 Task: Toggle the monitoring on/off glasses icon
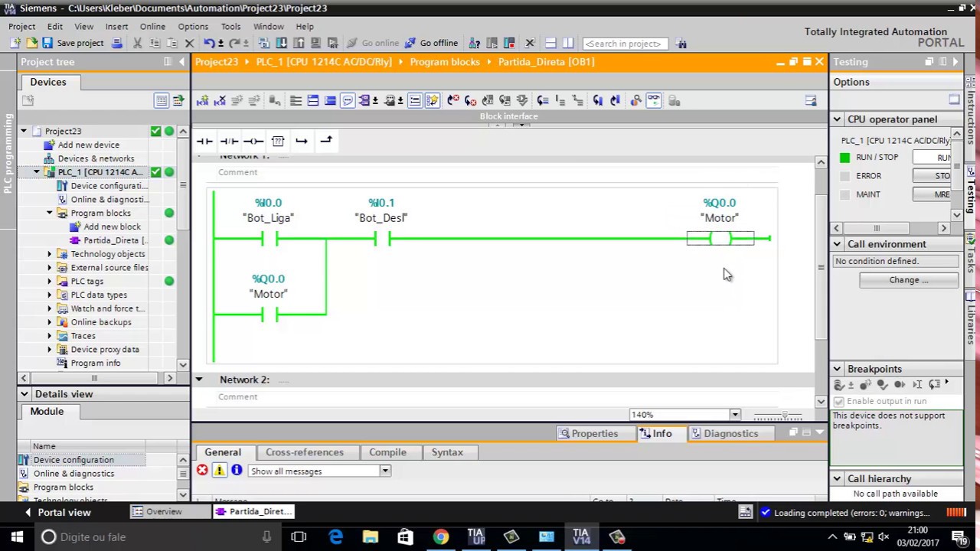point(653,100)
